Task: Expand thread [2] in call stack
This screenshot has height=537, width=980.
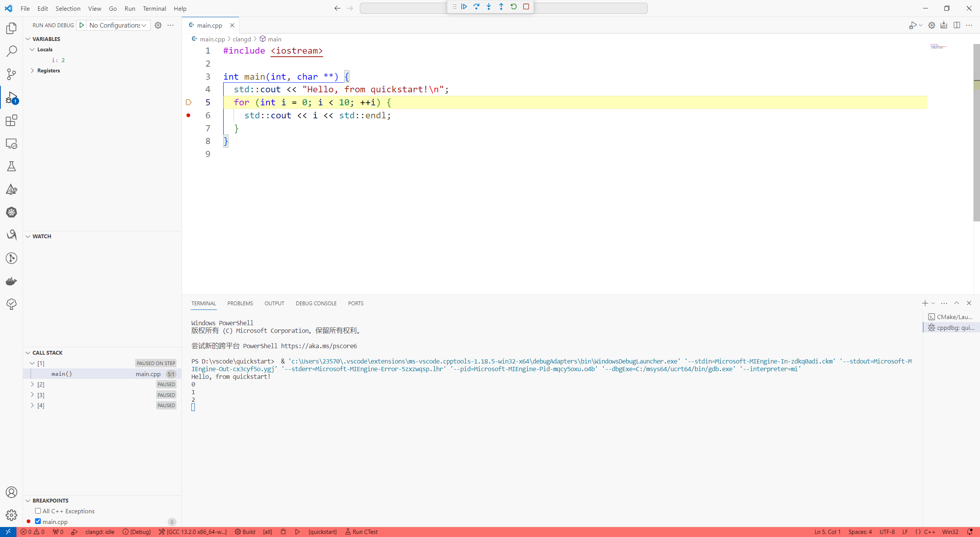Action: pos(32,384)
